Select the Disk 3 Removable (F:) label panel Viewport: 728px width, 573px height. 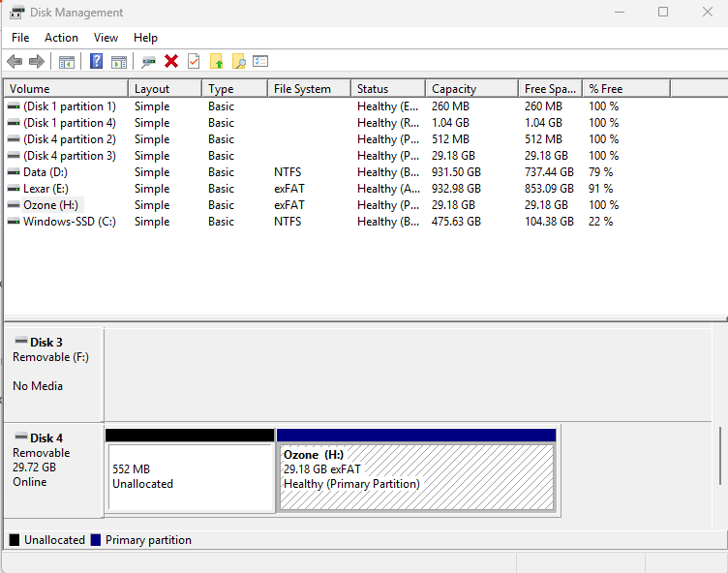coord(54,374)
